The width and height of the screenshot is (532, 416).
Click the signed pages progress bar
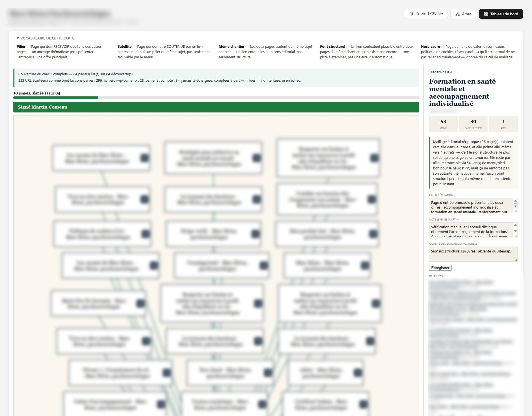point(216,98)
